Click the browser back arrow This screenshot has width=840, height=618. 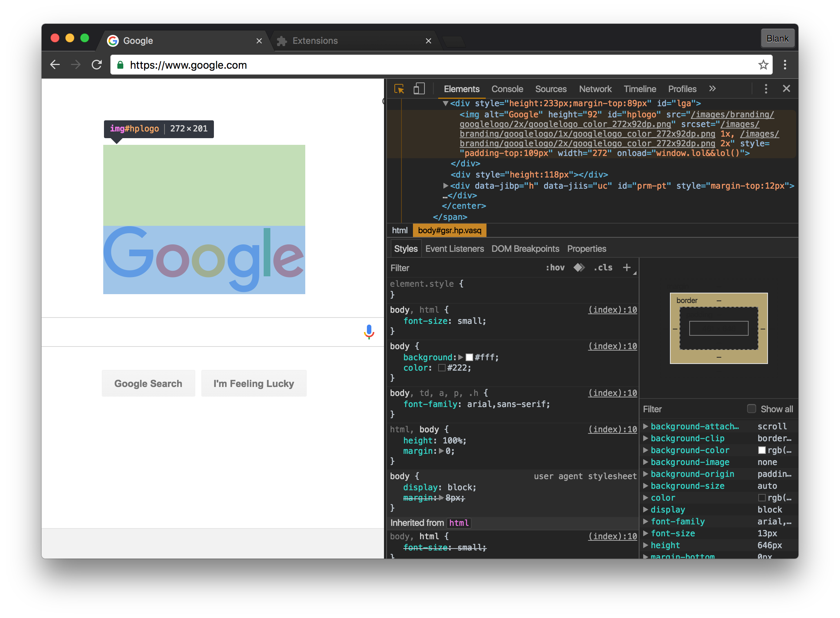pyautogui.click(x=55, y=65)
